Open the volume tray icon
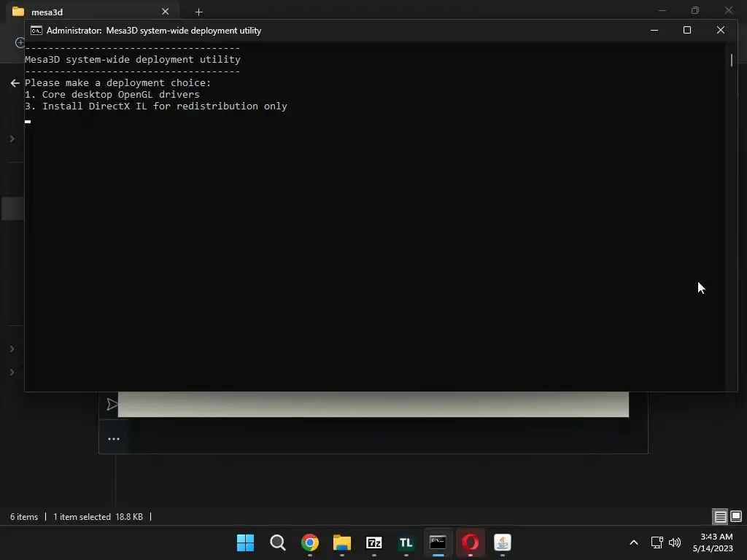 pyautogui.click(x=675, y=542)
